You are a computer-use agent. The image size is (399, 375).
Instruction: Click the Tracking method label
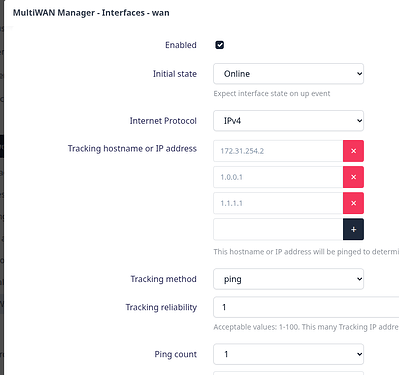(x=163, y=279)
